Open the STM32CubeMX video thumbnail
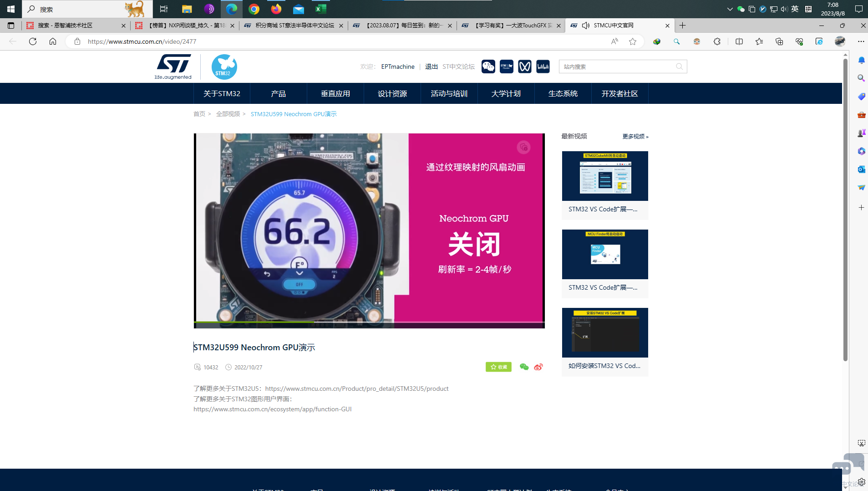868x491 pixels. point(605,176)
